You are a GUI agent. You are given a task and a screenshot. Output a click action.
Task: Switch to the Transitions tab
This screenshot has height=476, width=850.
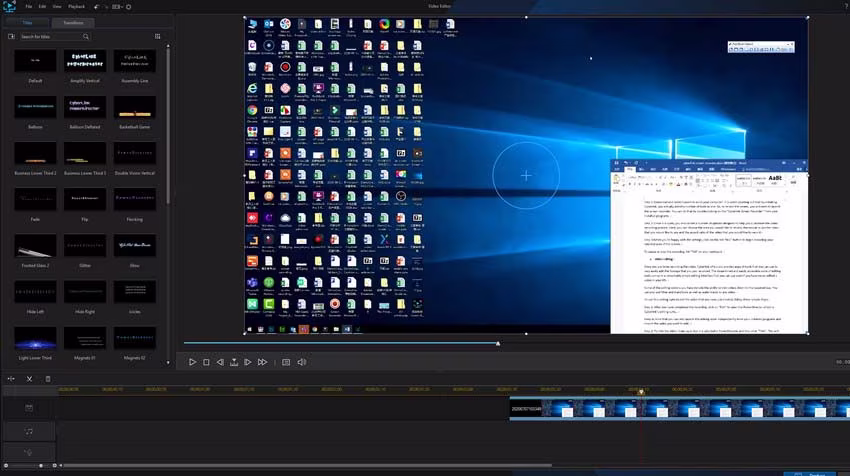pos(73,23)
